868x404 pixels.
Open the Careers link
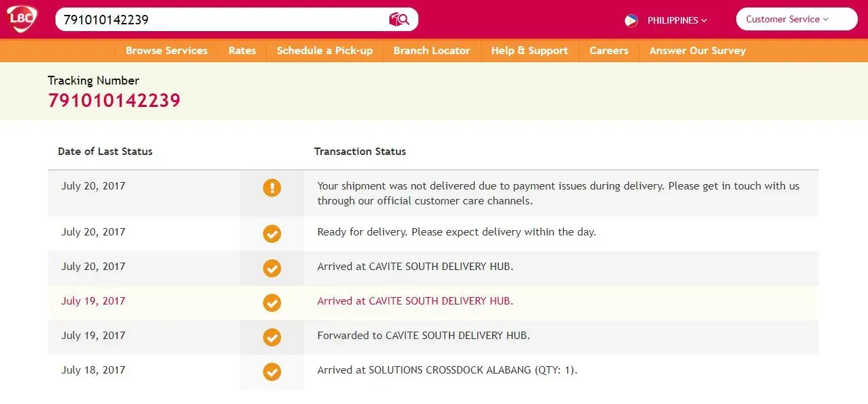[608, 51]
